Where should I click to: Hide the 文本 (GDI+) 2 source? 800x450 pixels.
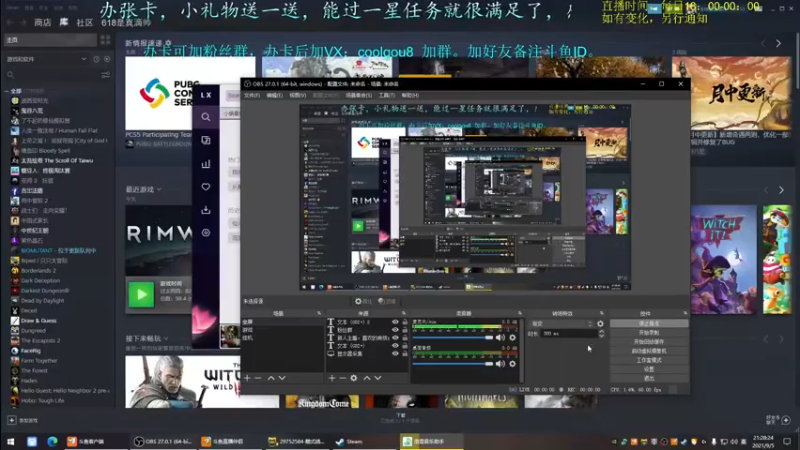point(395,322)
